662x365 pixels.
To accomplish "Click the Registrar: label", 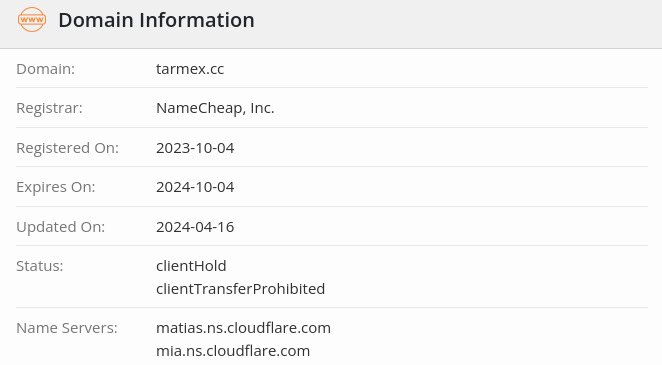I will pos(49,108).
